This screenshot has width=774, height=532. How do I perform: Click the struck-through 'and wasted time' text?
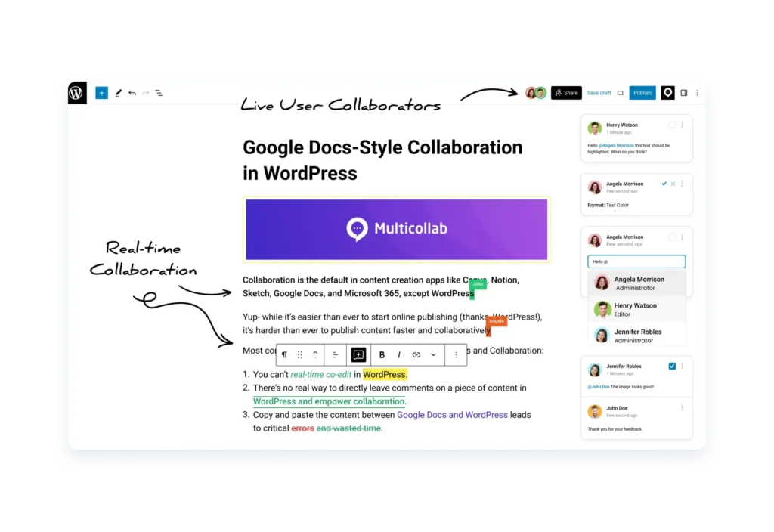pyautogui.click(x=348, y=428)
